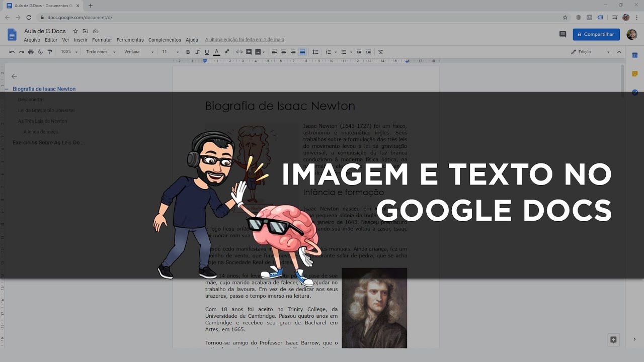Activate the paint format tool
644x362 pixels.
pos(50,52)
